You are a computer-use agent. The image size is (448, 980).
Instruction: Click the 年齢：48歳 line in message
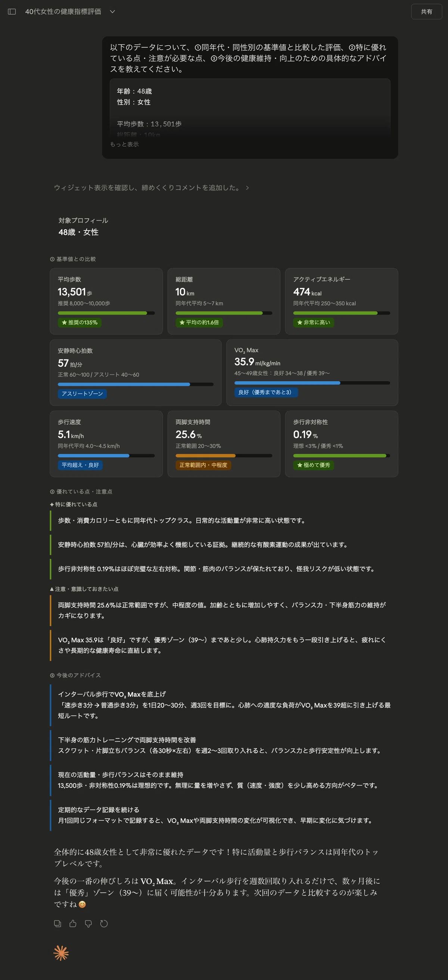[134, 91]
